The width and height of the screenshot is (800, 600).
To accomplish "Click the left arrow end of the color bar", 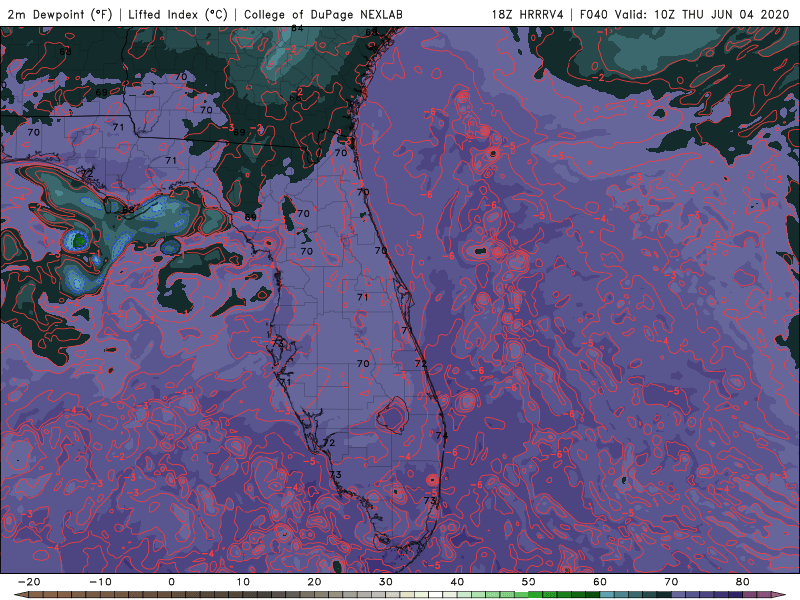I will [x=19, y=595].
